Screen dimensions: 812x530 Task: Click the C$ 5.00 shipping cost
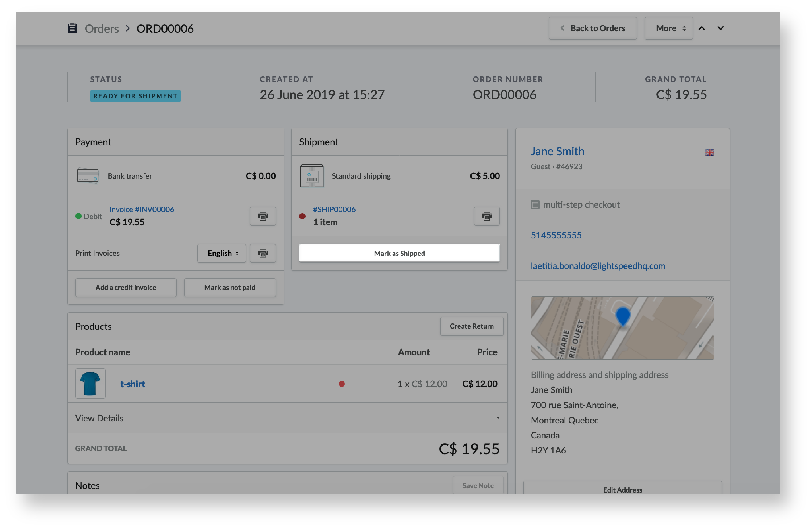485,176
